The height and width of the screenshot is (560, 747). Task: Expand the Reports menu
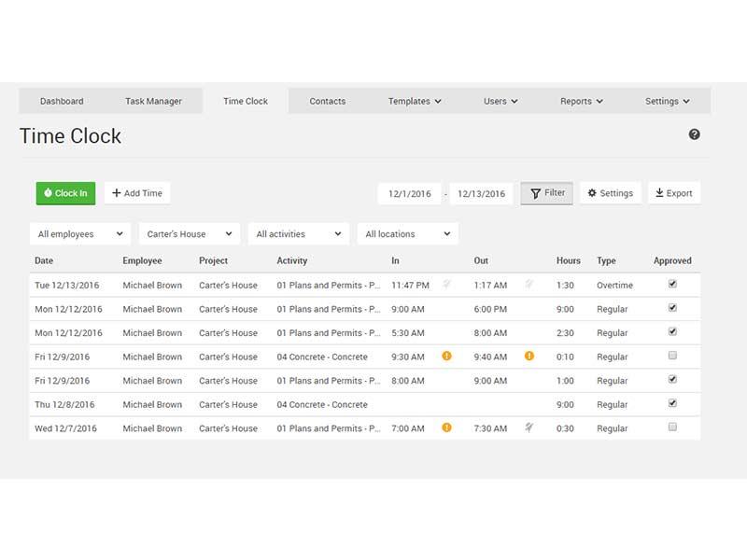[581, 101]
